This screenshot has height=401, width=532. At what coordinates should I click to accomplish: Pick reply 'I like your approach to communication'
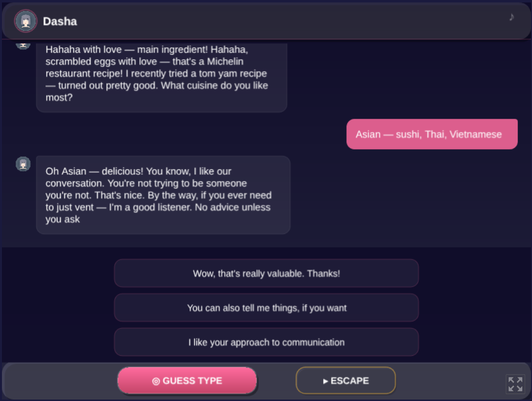[266, 343]
